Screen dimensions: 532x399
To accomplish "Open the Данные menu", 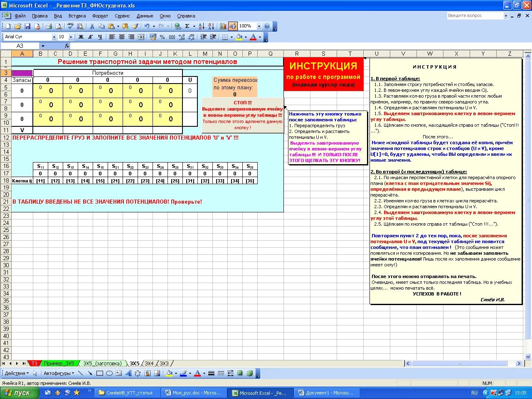I will tap(145, 16).
